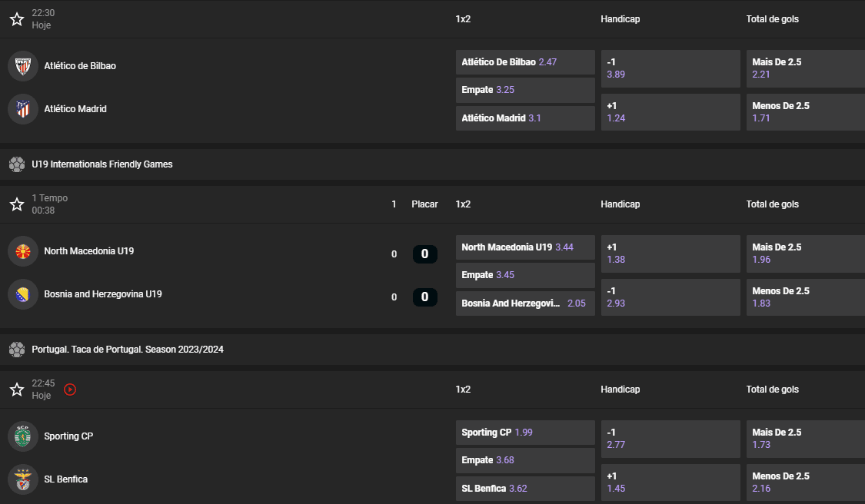The image size is (865, 504).
Task: Click the Sporting CP club crest
Action: coord(23,436)
